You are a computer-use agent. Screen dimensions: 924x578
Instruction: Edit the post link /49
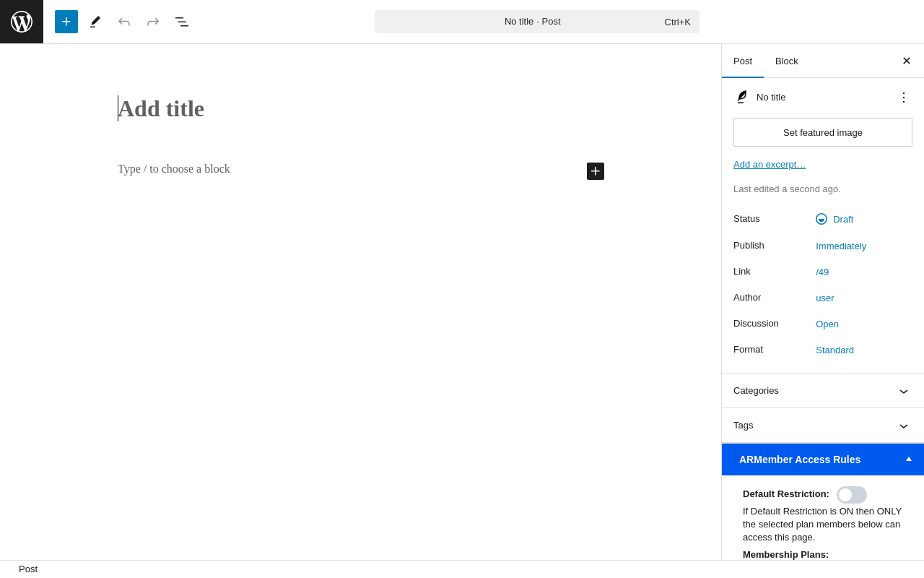[x=822, y=272]
